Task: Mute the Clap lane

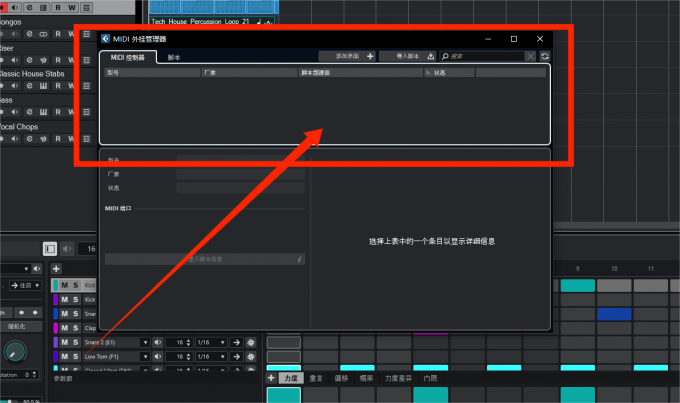Action: [x=64, y=328]
